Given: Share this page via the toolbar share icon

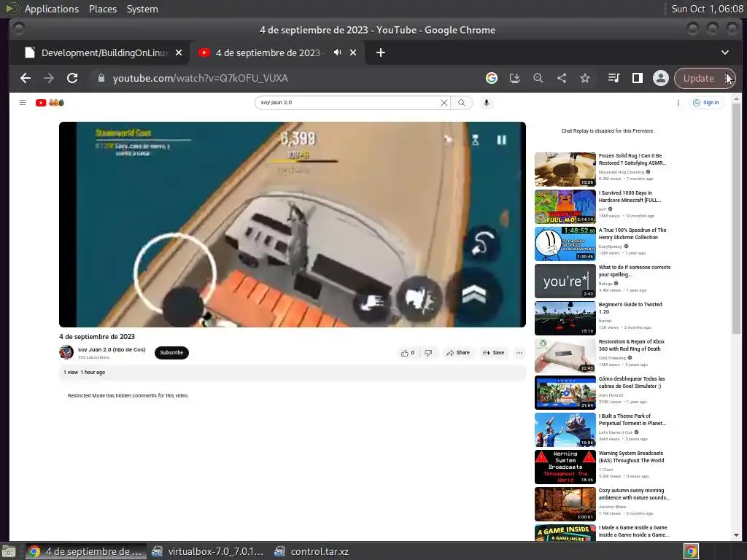Looking at the screenshot, I should pos(562,78).
